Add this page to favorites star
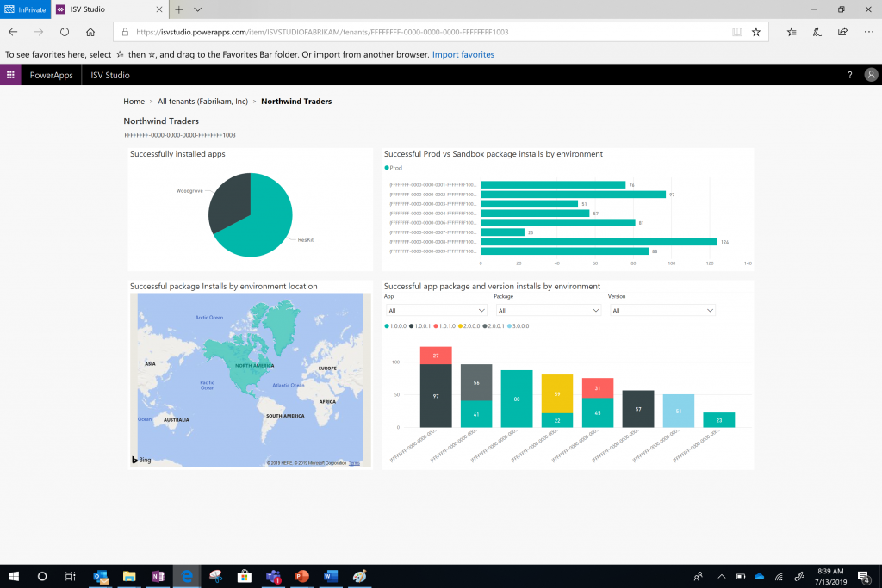 756,32
